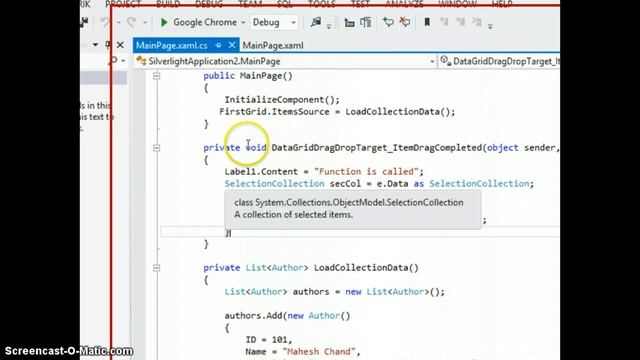Open the DataGridDragDropTarget member dropdown

(499, 61)
